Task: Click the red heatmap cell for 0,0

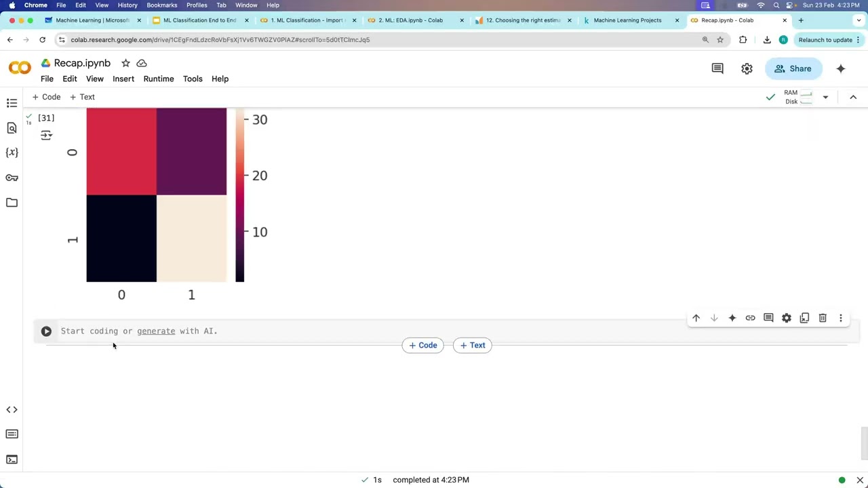Action: (121, 152)
